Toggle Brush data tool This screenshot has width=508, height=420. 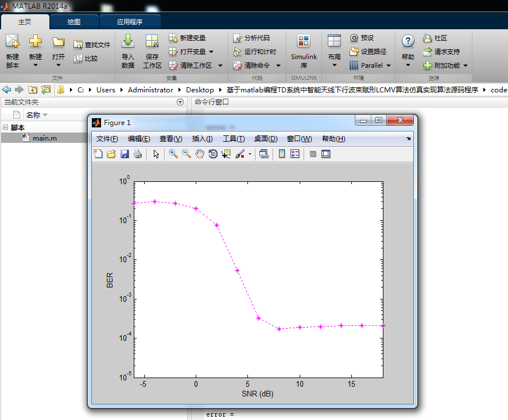point(240,154)
